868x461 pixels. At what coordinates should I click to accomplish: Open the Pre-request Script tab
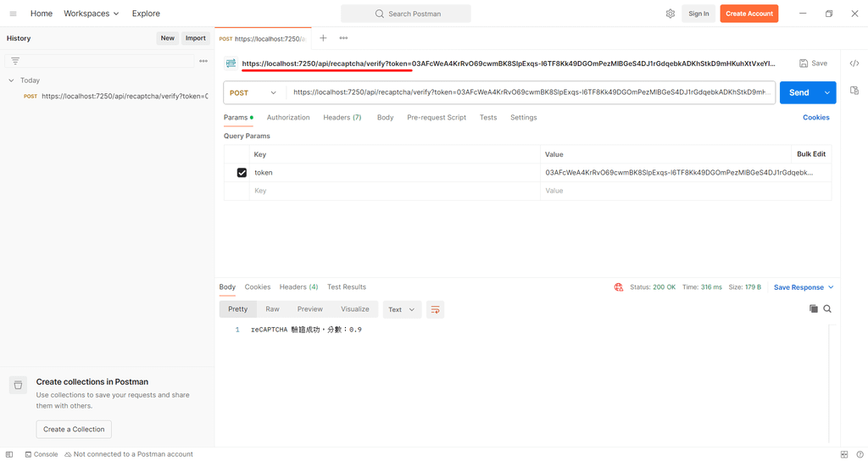437,117
